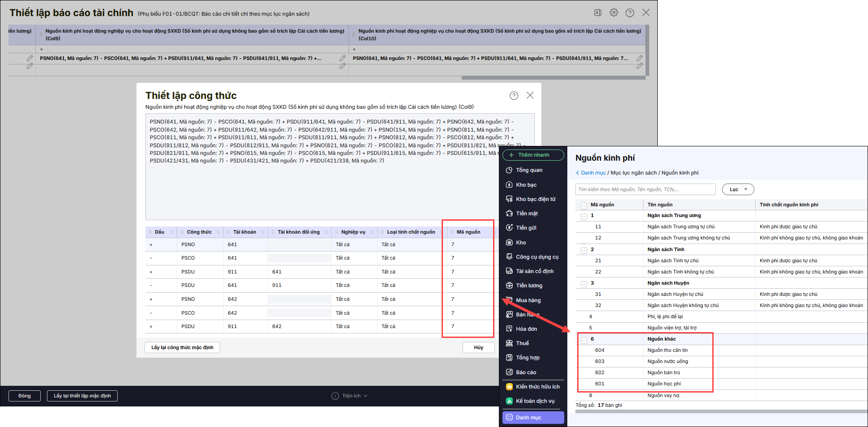Open Tài sản cố định module
Image resolution: width=868 pixels, height=427 pixels.
[x=534, y=271]
